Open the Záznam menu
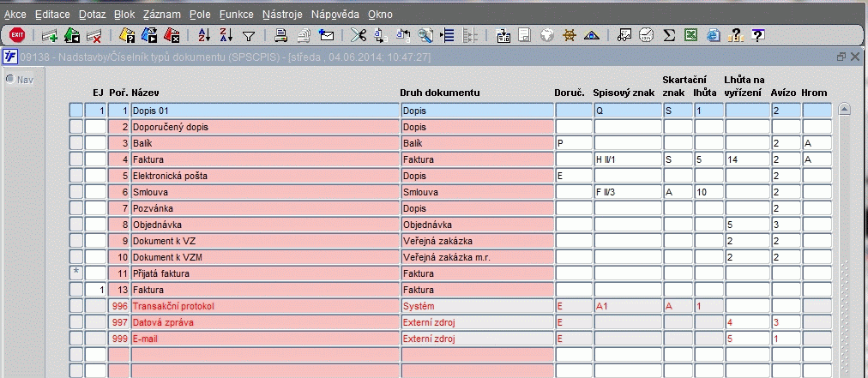This screenshot has height=378, width=868. pyautogui.click(x=161, y=15)
